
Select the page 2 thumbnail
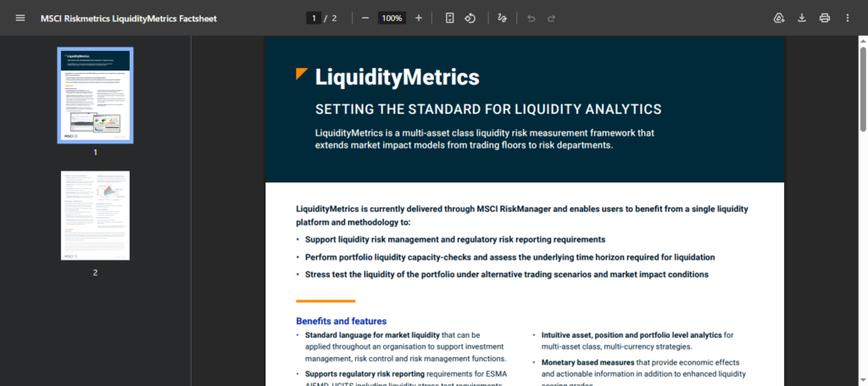click(x=95, y=215)
